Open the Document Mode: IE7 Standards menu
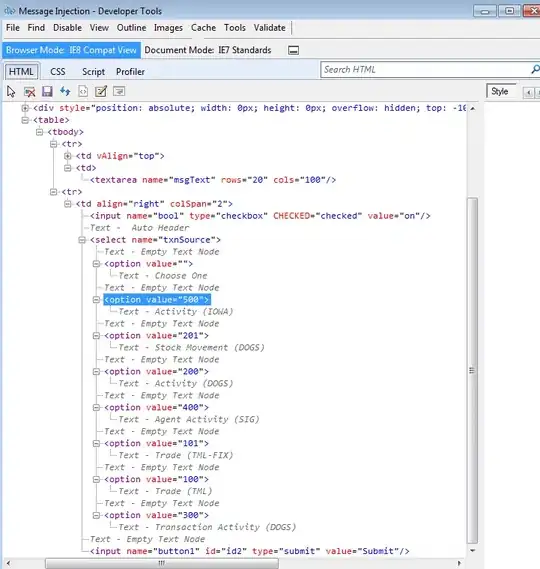Screen dimensions: 540x569 (x=208, y=50)
